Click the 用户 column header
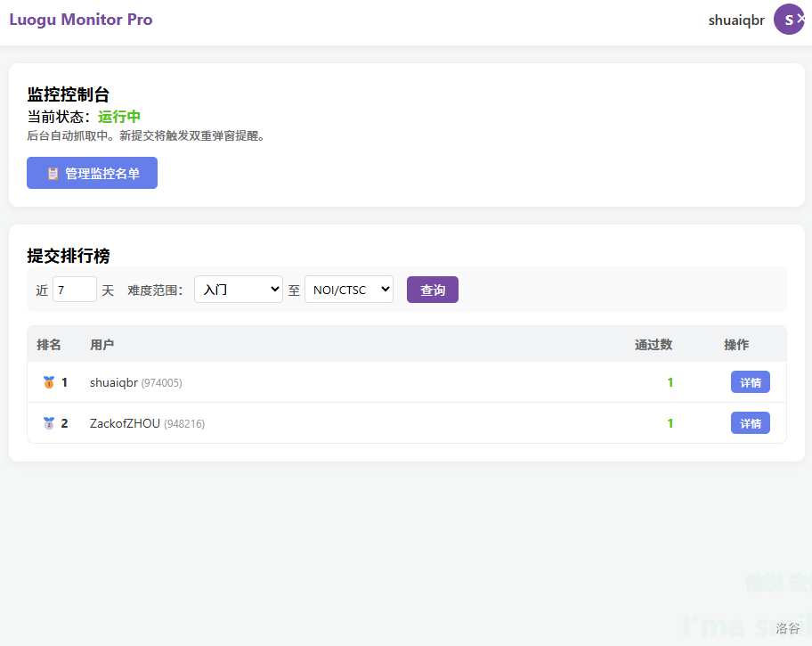 (101, 345)
